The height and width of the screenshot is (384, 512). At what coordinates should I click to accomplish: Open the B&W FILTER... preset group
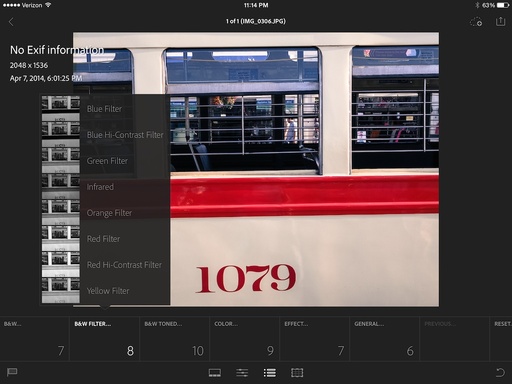click(104, 338)
